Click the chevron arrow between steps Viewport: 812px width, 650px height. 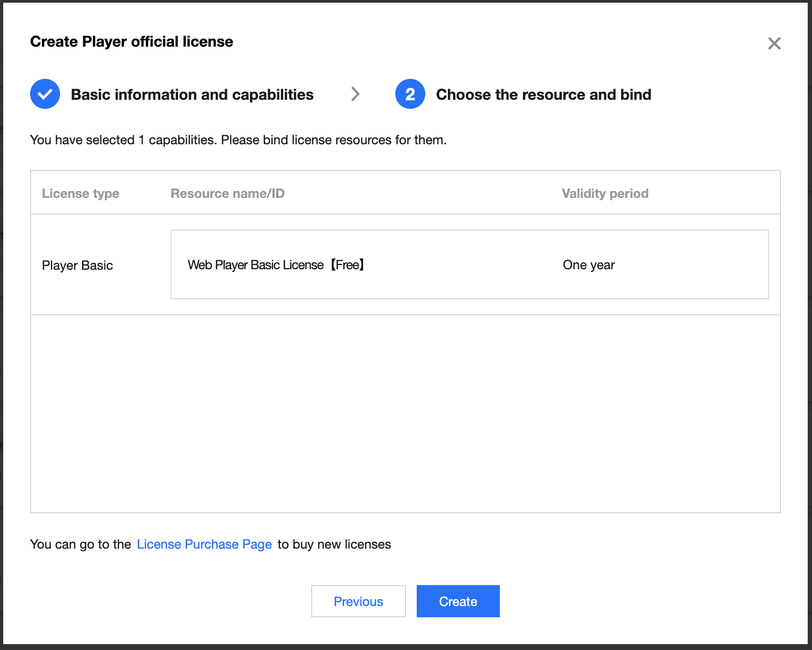coord(355,94)
